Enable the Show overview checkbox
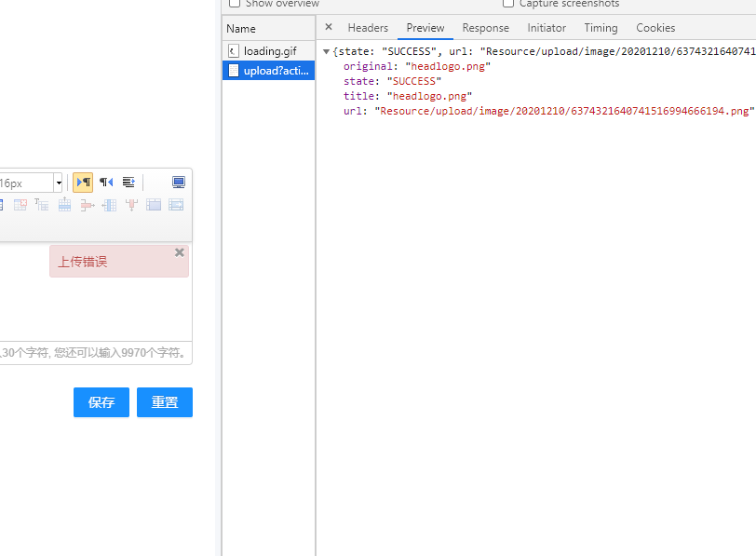The height and width of the screenshot is (556, 756). coord(234,4)
